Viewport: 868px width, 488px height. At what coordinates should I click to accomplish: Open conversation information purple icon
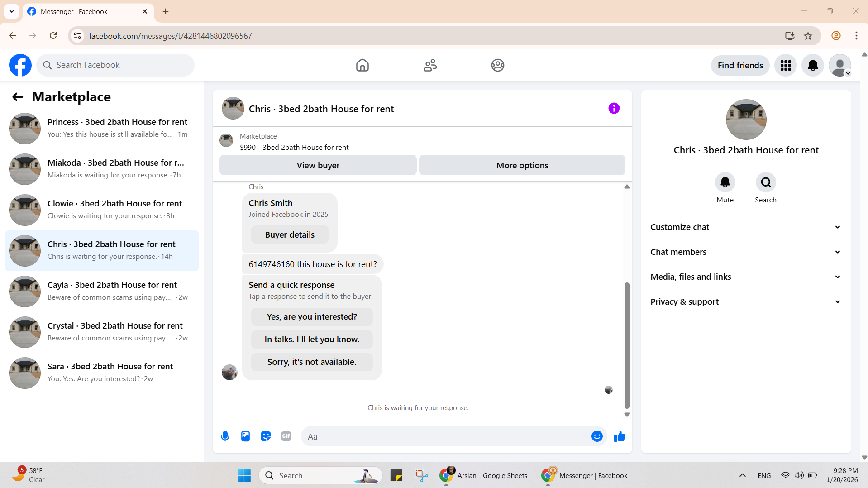click(x=614, y=108)
